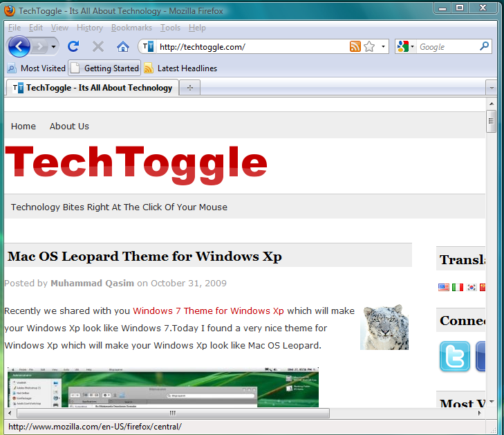504x435 pixels.
Task: Open the Mac desktop screenshot image
Action: coord(163,387)
